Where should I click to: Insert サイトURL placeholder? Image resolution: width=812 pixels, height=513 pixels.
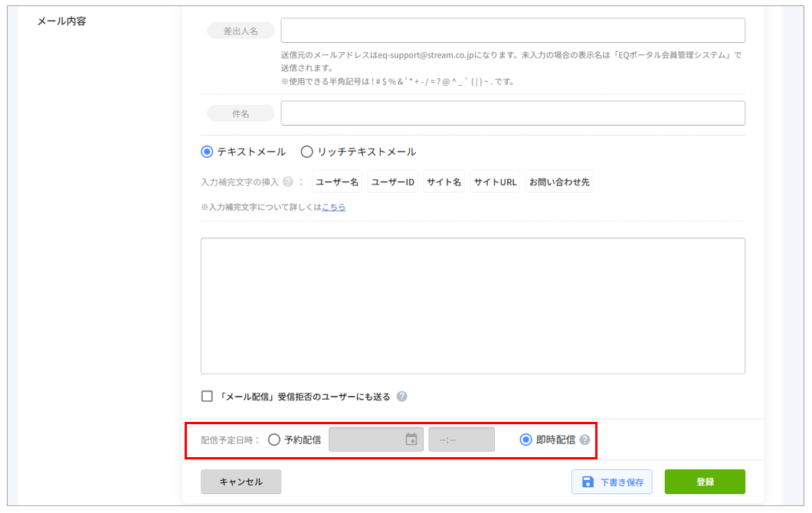tap(495, 181)
